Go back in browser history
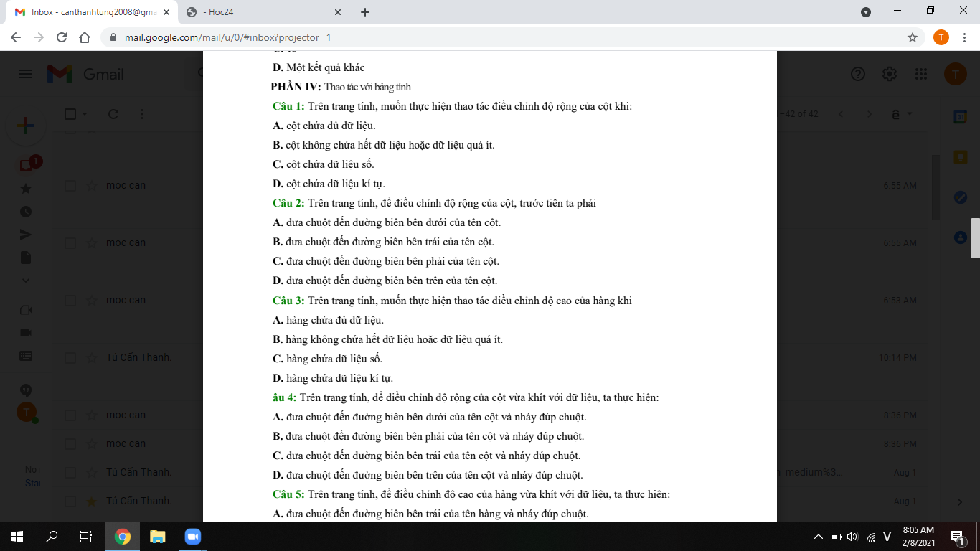The width and height of the screenshot is (980, 551). (x=16, y=37)
